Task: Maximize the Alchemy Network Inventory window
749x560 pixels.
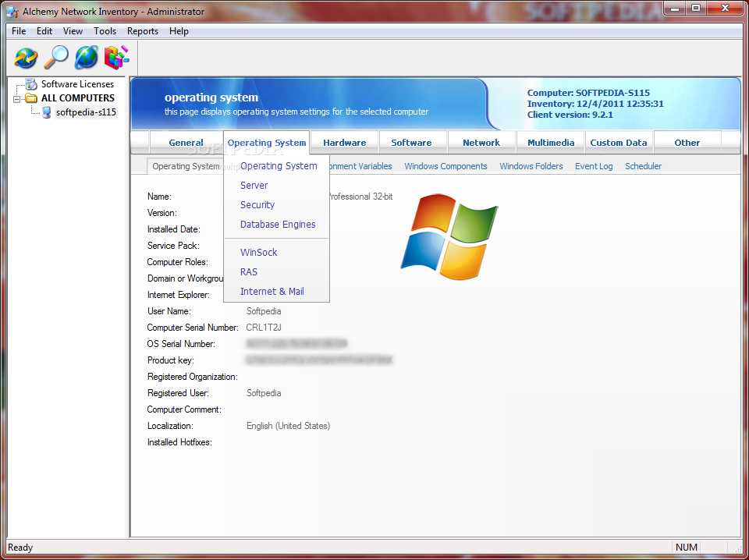Action: (696, 8)
